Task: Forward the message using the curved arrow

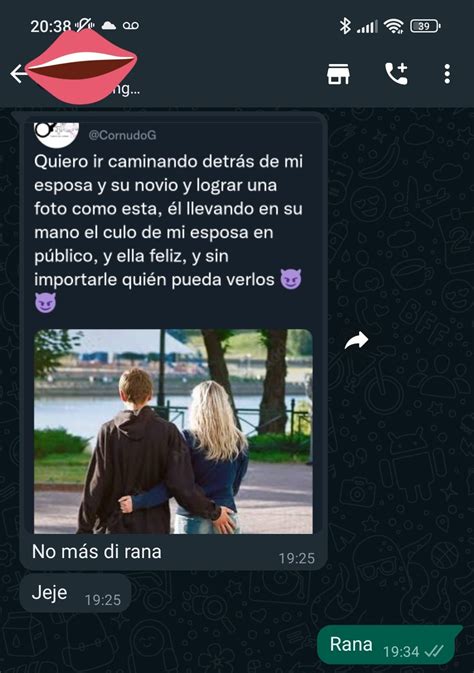Action: tap(356, 340)
